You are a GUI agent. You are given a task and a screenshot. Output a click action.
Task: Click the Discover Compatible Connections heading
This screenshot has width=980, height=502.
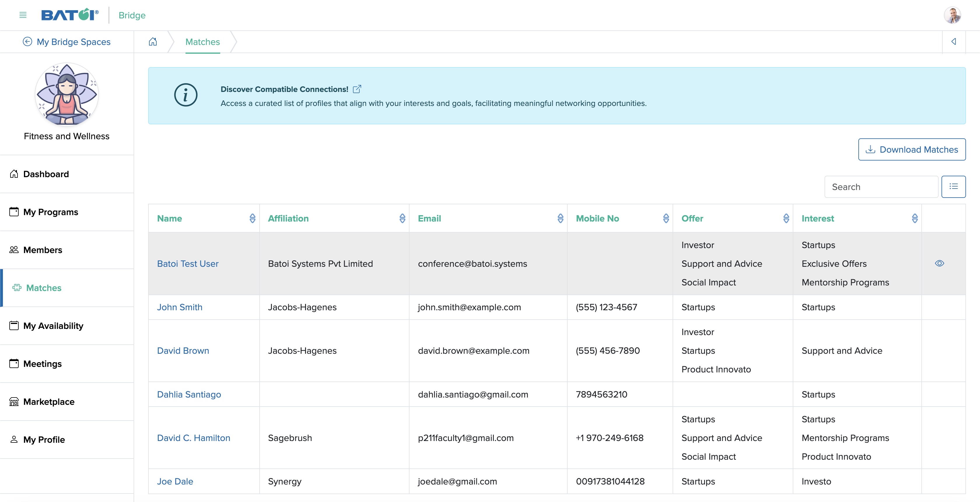point(284,89)
